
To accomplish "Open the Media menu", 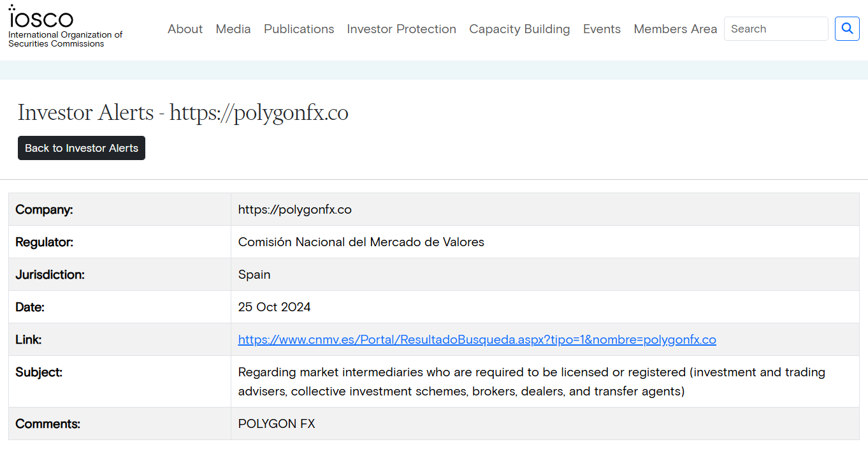I will click(233, 29).
